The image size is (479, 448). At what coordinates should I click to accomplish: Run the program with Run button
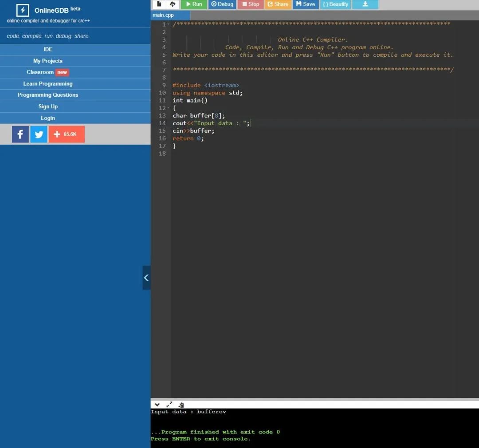pos(194,4)
